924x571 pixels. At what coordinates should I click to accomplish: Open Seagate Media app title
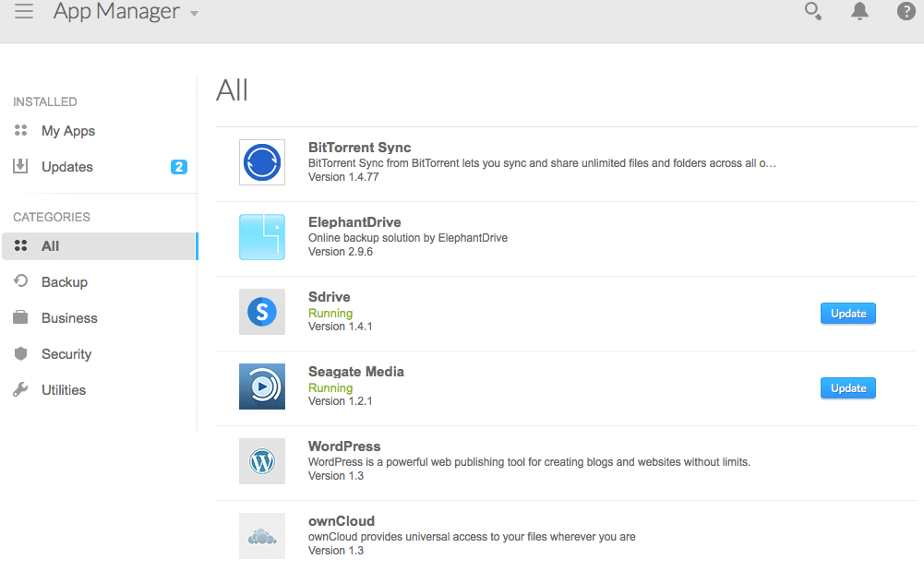356,372
